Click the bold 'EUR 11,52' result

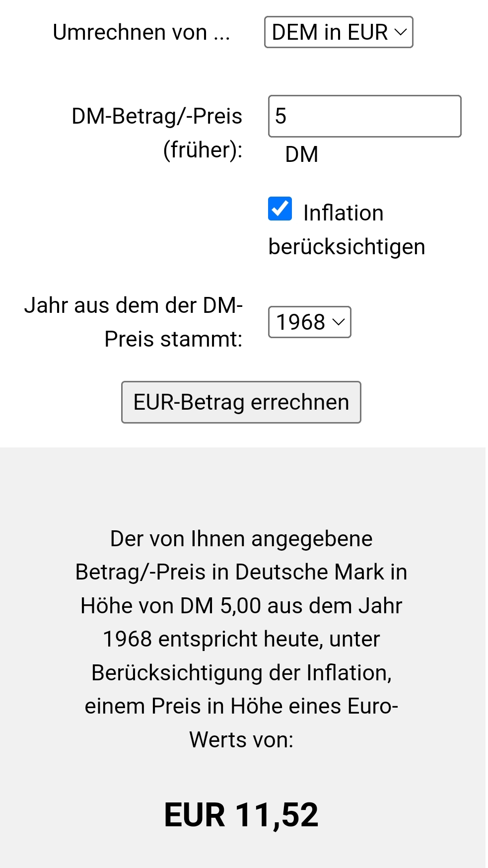click(x=241, y=815)
